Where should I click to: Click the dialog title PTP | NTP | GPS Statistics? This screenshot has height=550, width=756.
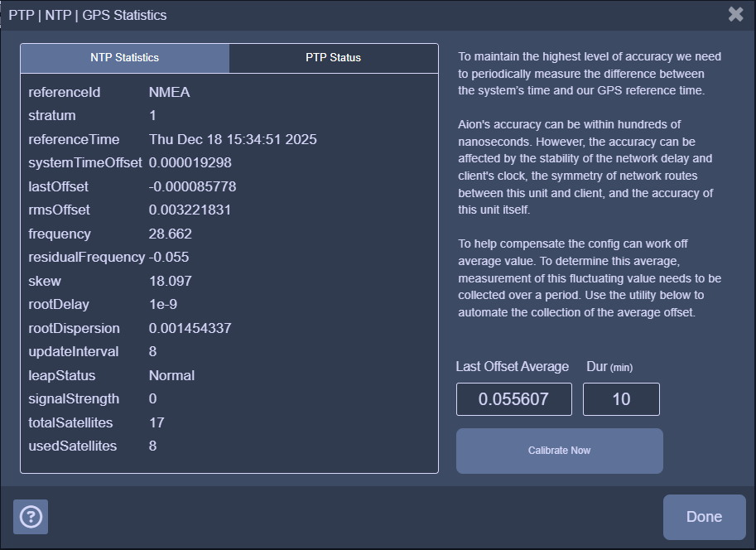[x=88, y=15]
